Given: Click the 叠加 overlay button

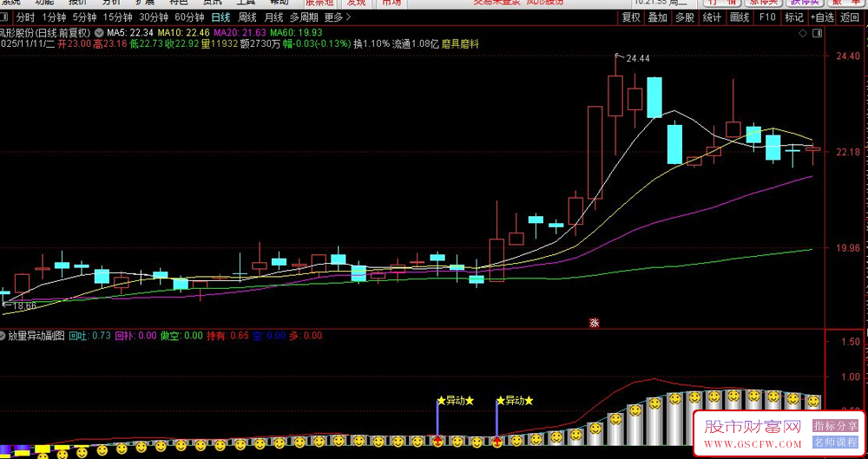Looking at the screenshot, I should [x=658, y=17].
